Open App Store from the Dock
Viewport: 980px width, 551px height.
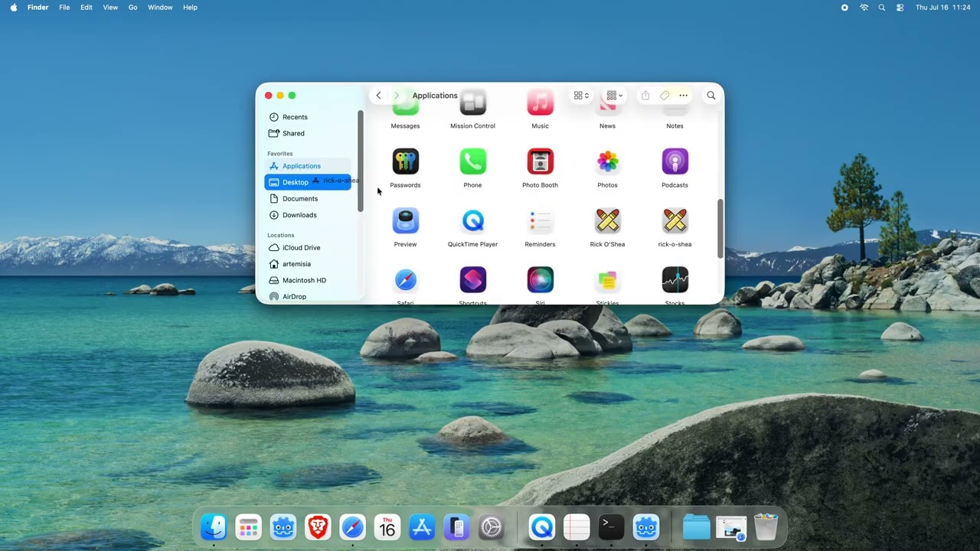click(422, 527)
